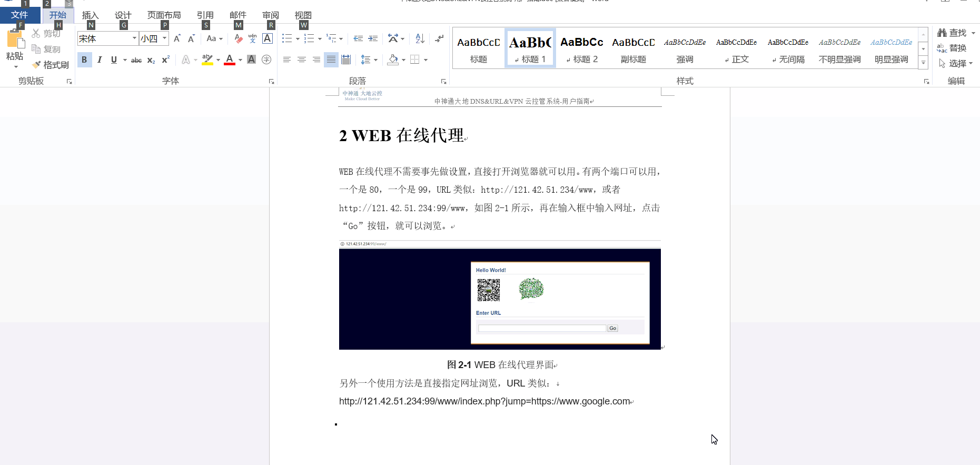Center align the paragraph
This screenshot has width=980, height=465.
[301, 60]
